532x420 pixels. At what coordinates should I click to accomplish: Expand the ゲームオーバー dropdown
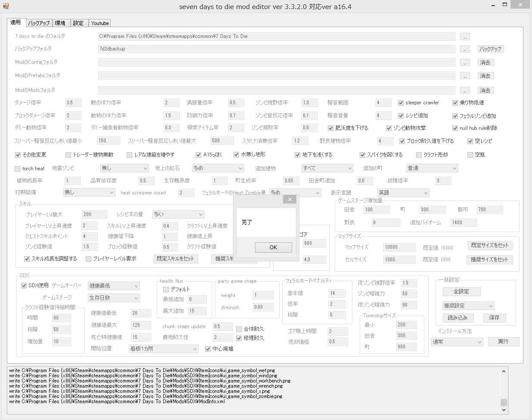[114, 286]
